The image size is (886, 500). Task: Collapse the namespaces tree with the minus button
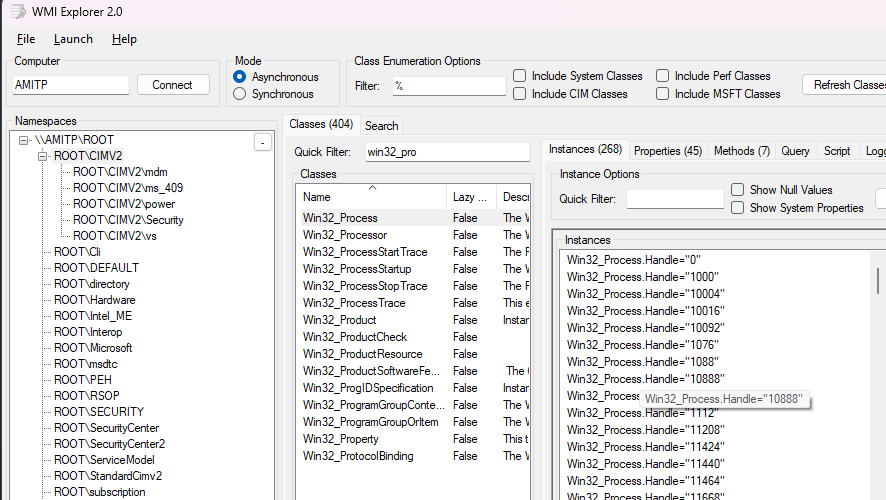pyautogui.click(x=262, y=142)
